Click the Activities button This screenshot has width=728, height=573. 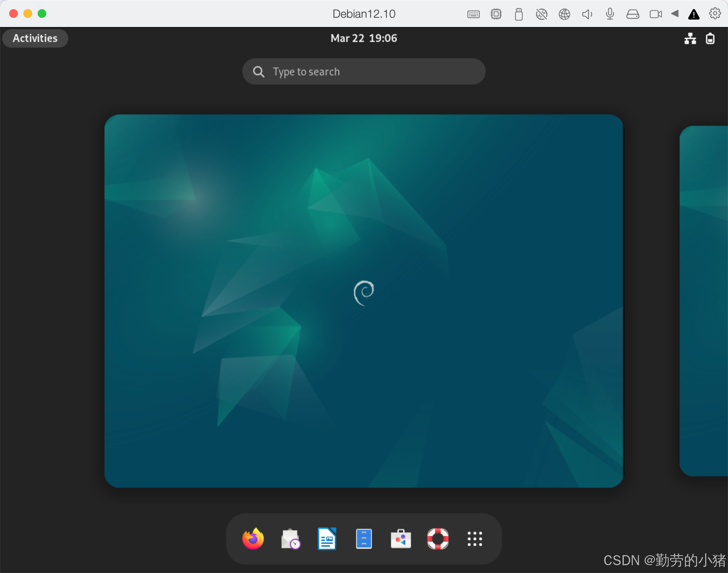pyautogui.click(x=35, y=38)
